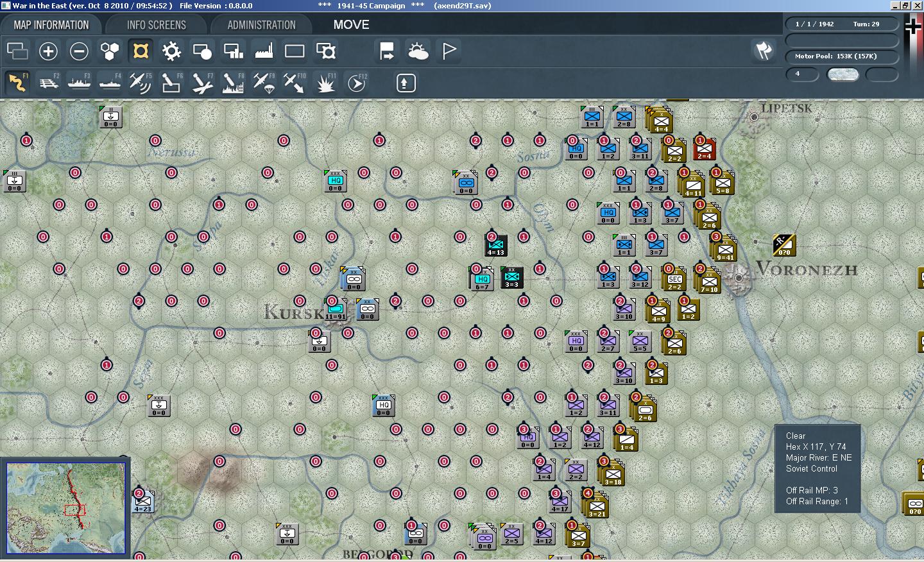Click the hex info popup text
Image resolution: width=924 pixels, height=562 pixels.
pyautogui.click(x=817, y=468)
